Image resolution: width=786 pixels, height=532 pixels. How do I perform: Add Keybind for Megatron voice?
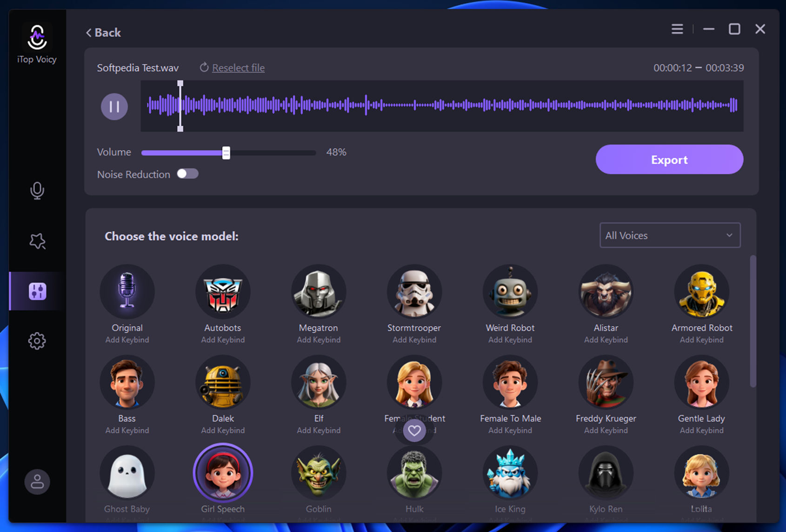tap(319, 340)
